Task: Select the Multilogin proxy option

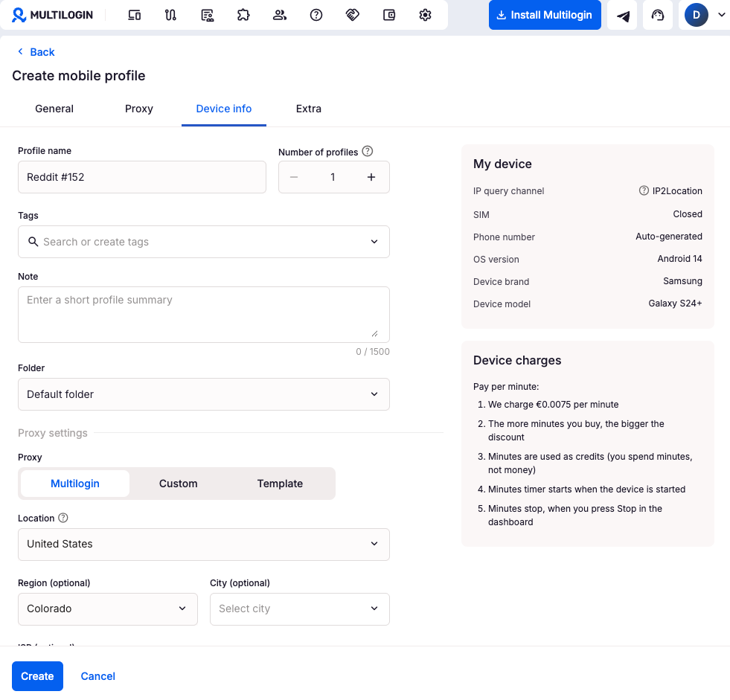Action: coord(75,484)
